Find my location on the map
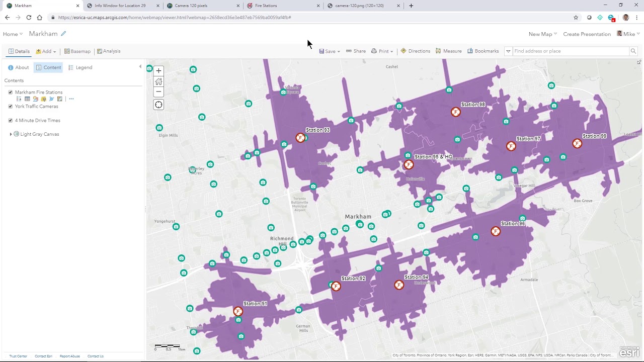The image size is (644, 362). point(158,105)
